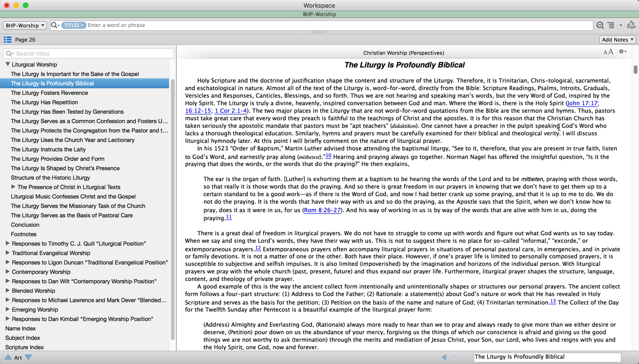This screenshot has height=364, width=639.
Task: Toggle the blue table of contents icon
Action: [8, 40]
